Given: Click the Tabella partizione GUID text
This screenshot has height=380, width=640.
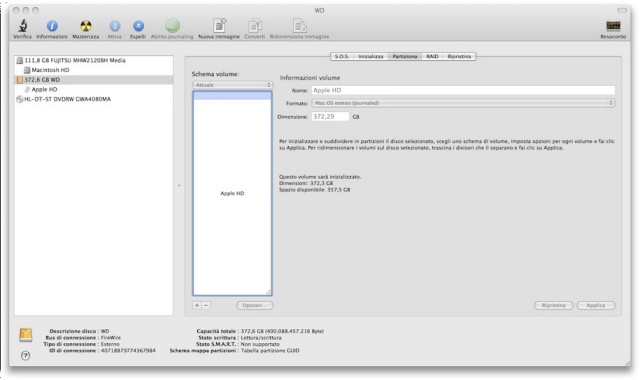Looking at the screenshot, I should tap(270, 351).
